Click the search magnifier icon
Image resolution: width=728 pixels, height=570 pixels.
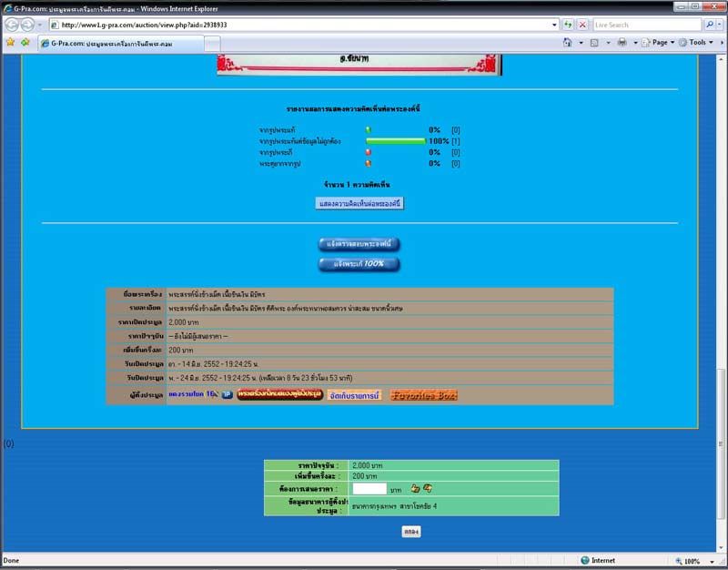tap(710, 25)
